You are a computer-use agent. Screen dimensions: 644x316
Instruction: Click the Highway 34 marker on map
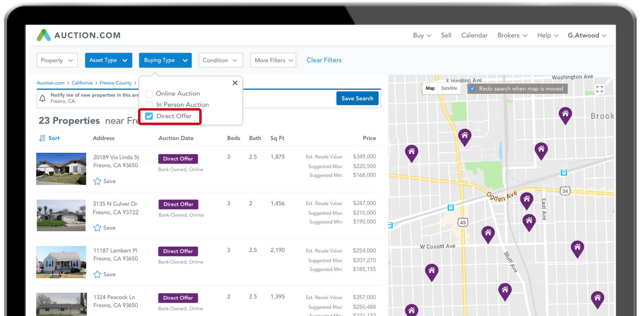coord(565,191)
